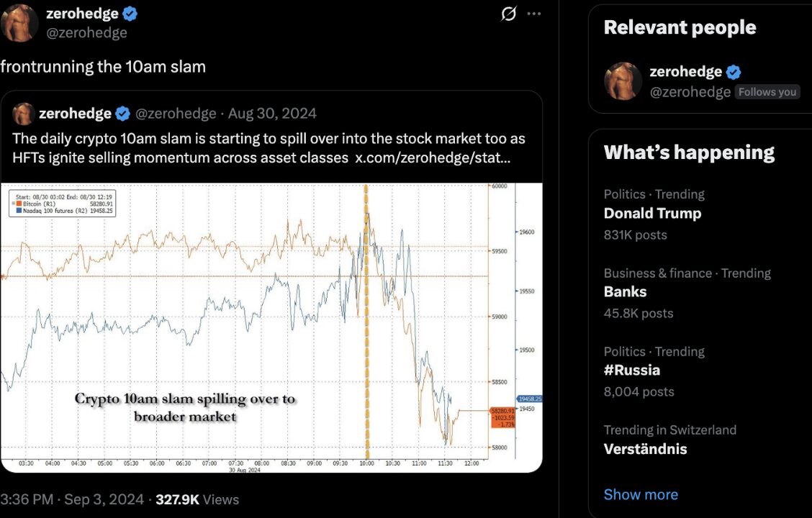Click the Aug 30, 2024 quoted tweet date
Image resolution: width=812 pixels, height=518 pixels.
(272, 114)
